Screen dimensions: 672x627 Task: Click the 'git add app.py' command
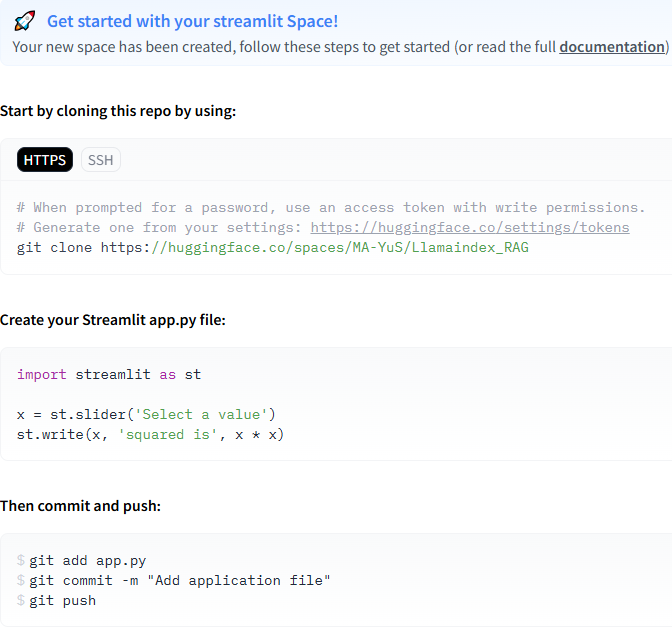click(x=87, y=561)
